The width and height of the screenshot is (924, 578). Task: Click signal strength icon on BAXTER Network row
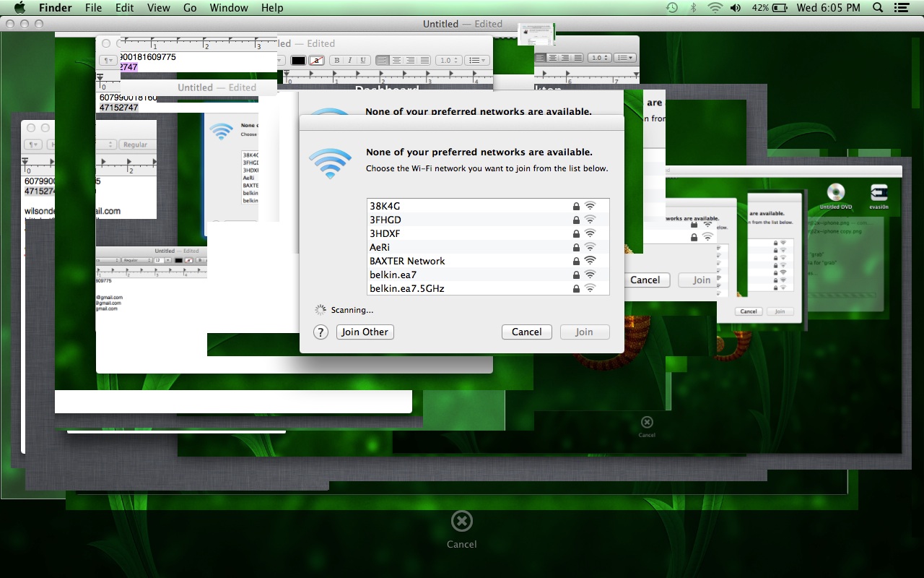click(590, 261)
